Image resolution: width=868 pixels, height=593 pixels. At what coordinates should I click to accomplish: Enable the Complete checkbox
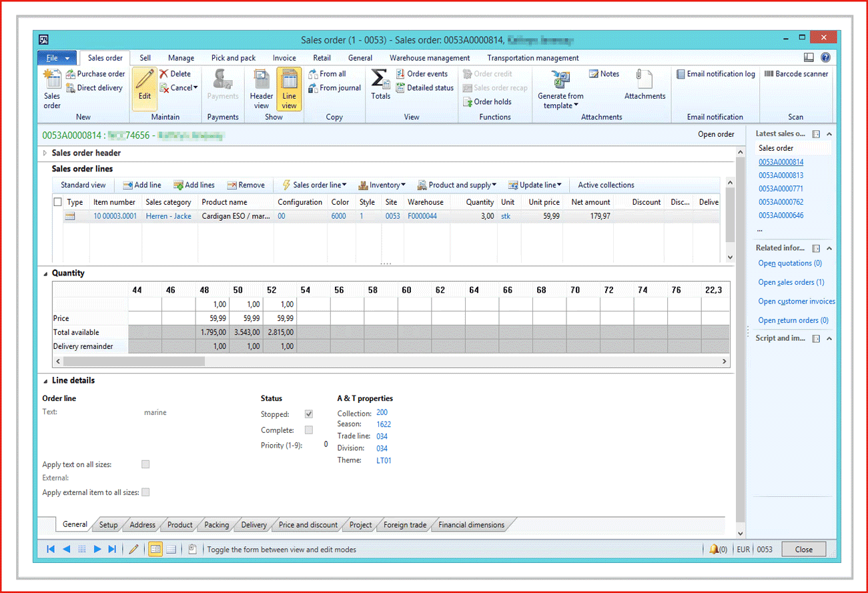[x=308, y=430]
